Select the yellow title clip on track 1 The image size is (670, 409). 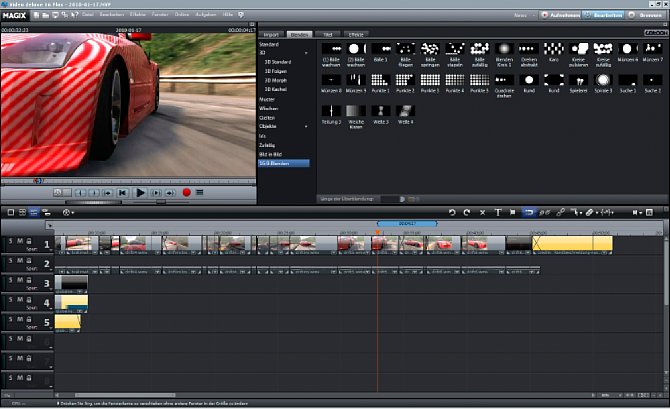point(572,244)
